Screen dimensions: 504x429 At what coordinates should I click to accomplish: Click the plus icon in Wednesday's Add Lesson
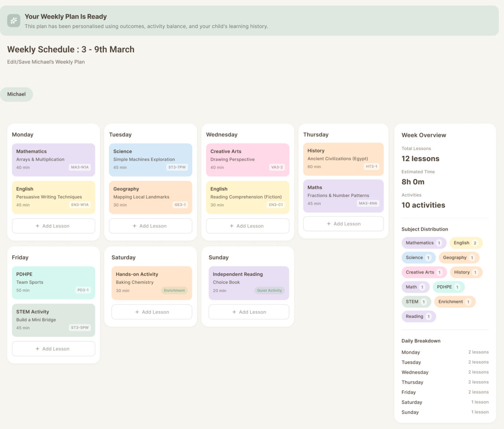tap(232, 226)
